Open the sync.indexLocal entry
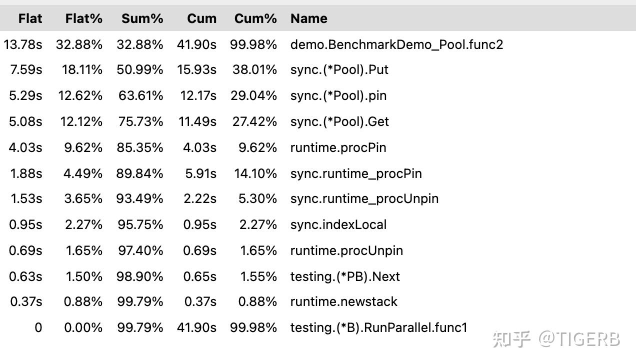The width and height of the screenshot is (636, 364). [x=338, y=224]
